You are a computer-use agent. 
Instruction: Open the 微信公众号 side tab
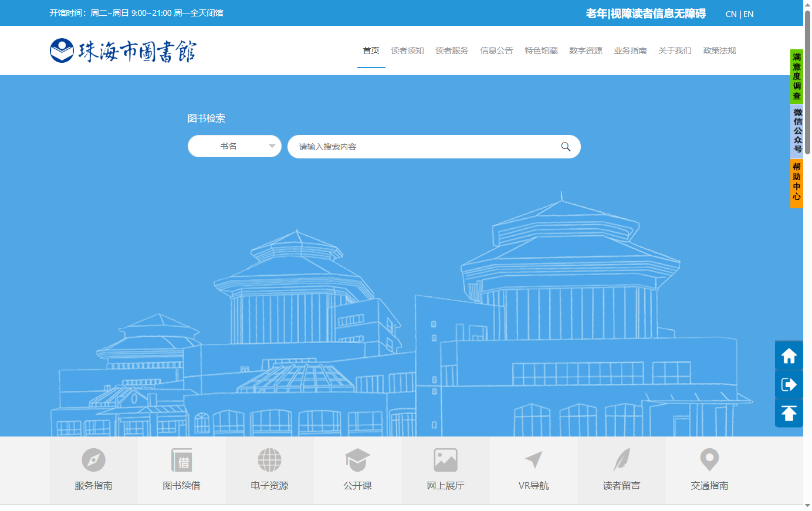797,131
